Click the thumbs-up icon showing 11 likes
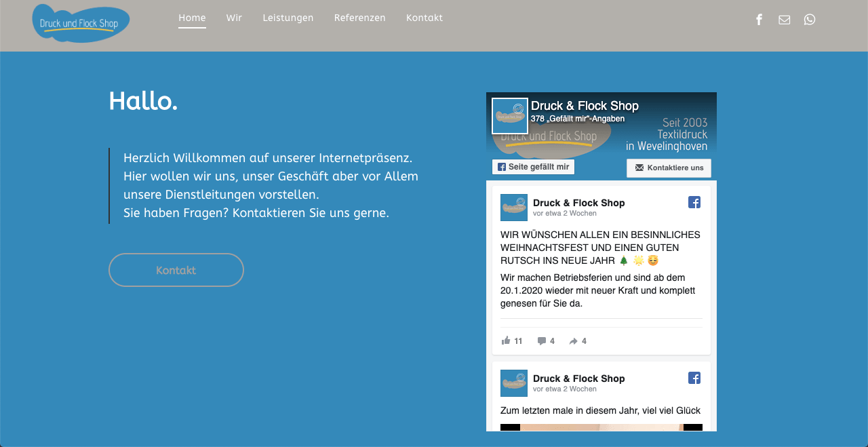Screen dimensions: 868x447 (506, 341)
